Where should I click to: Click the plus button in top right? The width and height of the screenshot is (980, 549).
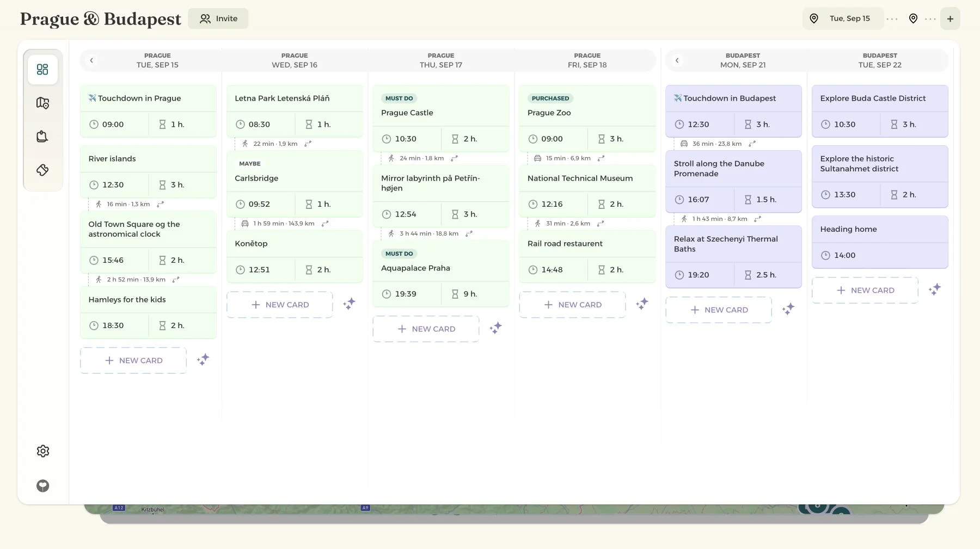click(950, 18)
